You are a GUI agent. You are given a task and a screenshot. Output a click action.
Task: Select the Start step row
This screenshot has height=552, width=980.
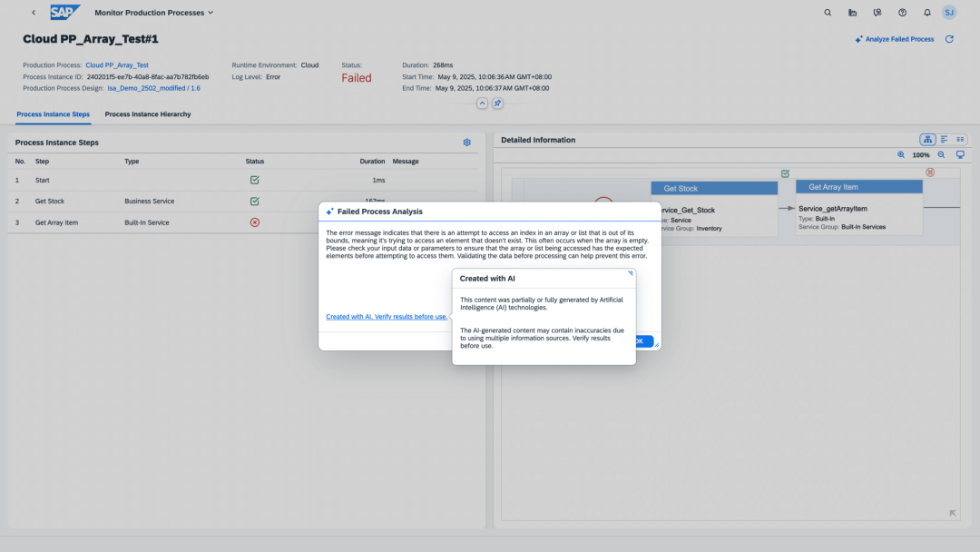point(242,180)
